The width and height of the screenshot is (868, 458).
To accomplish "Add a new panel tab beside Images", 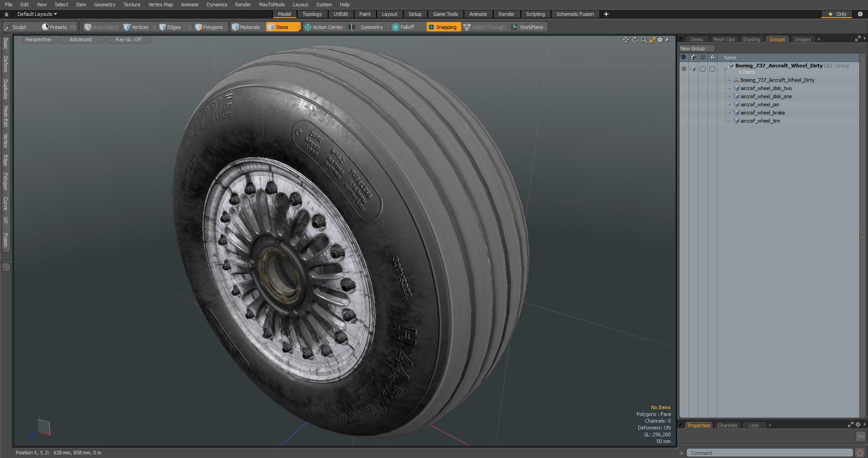I will coord(819,39).
